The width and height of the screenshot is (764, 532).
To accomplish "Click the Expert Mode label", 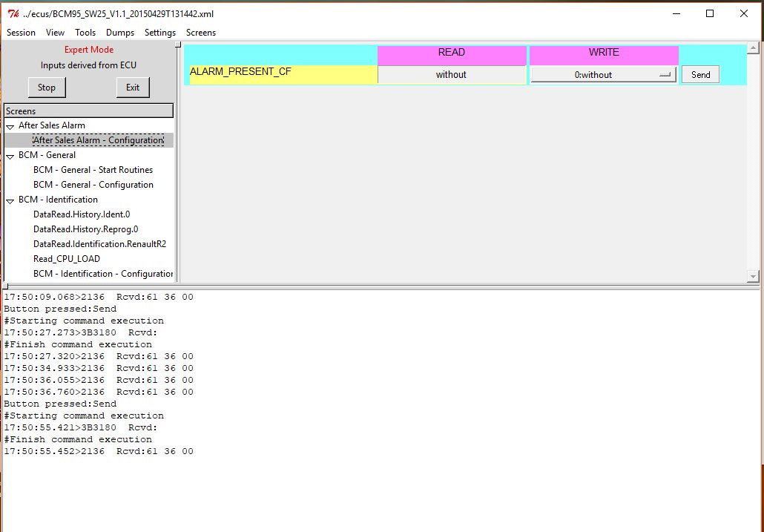I will pos(89,50).
